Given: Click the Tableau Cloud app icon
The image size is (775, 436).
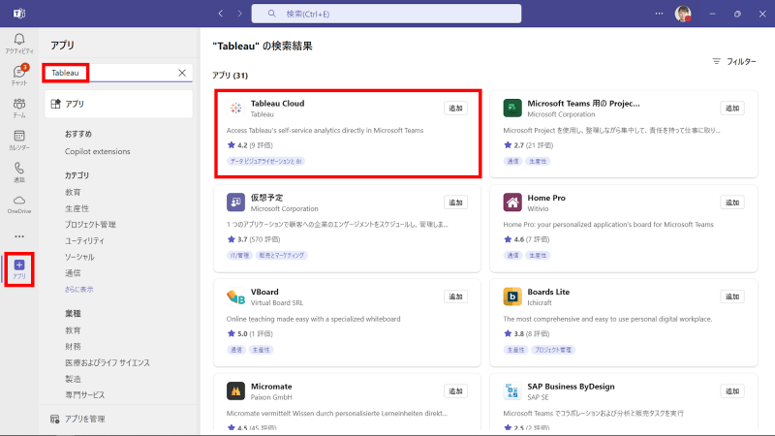Looking at the screenshot, I should coord(236,108).
